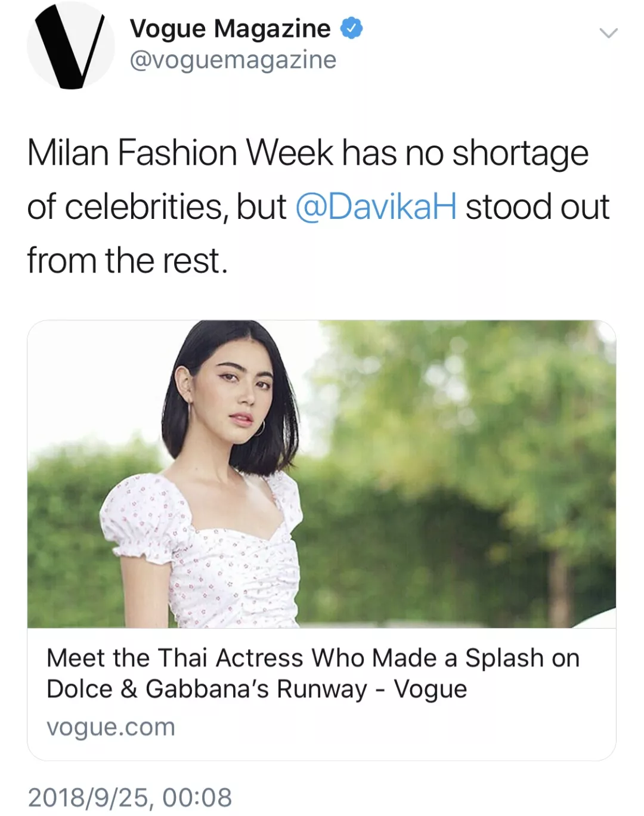Click the 'Milan Fashion Week' tweet text line
The width and height of the screenshot is (644, 816).
click(307, 153)
